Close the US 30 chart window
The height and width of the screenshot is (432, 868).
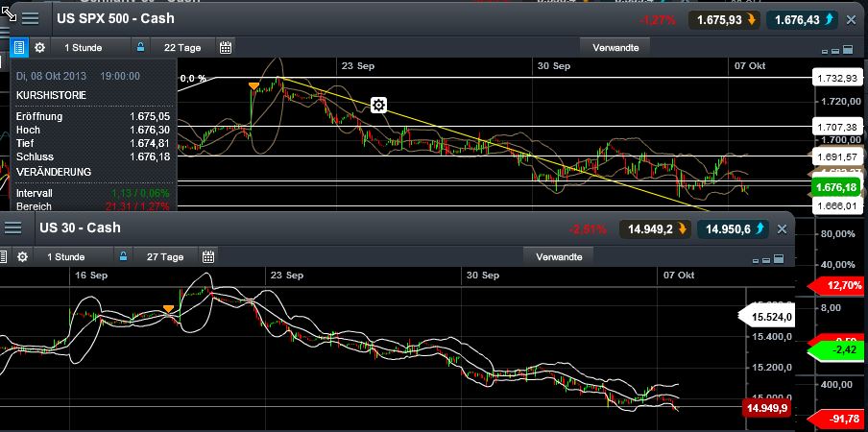782,229
